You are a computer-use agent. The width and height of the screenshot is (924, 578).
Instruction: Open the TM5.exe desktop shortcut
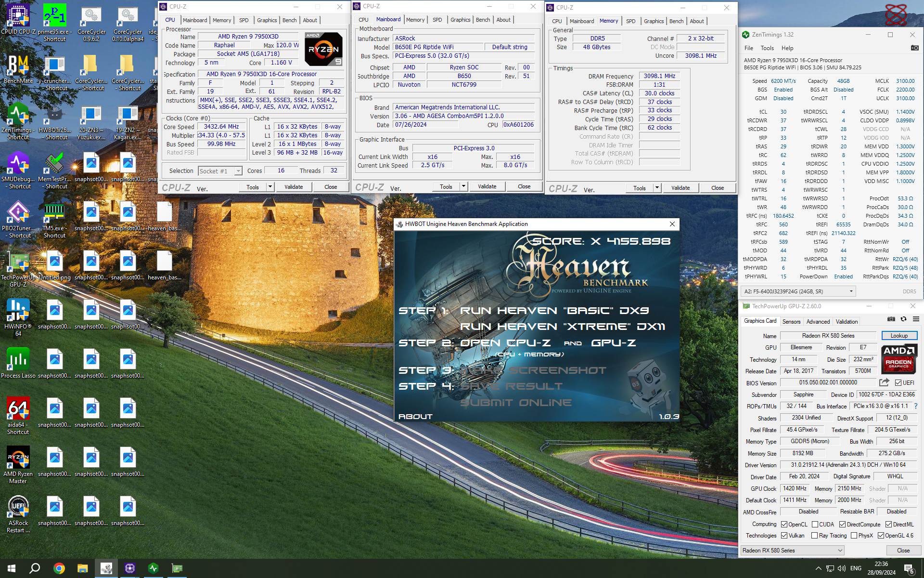[54, 220]
